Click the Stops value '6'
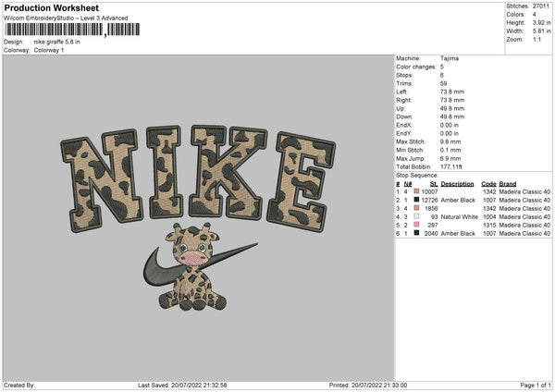Screen dimensions: 555x392 tap(442, 75)
